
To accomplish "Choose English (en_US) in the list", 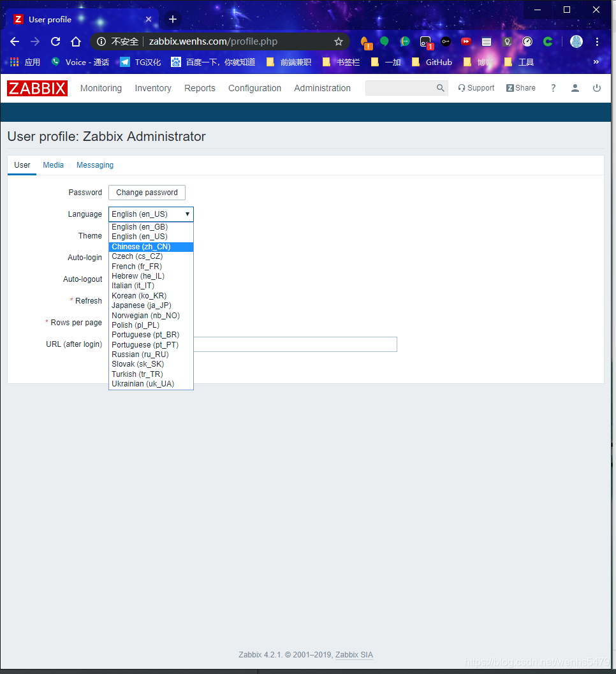I will pos(151,237).
